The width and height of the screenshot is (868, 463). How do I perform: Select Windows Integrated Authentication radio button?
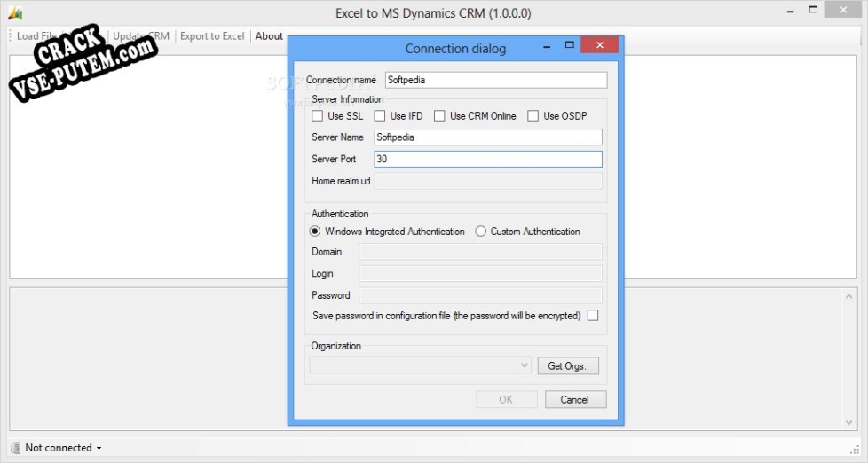pyautogui.click(x=315, y=231)
